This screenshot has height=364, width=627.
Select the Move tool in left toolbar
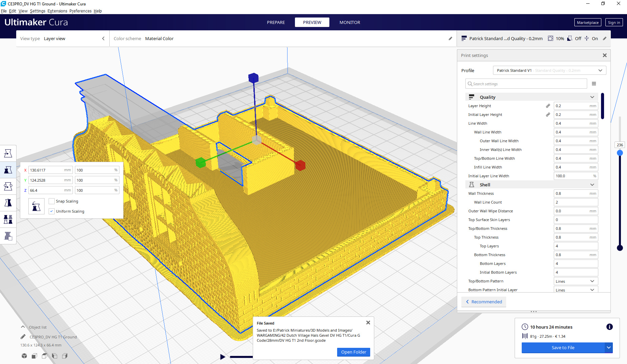coord(8,153)
